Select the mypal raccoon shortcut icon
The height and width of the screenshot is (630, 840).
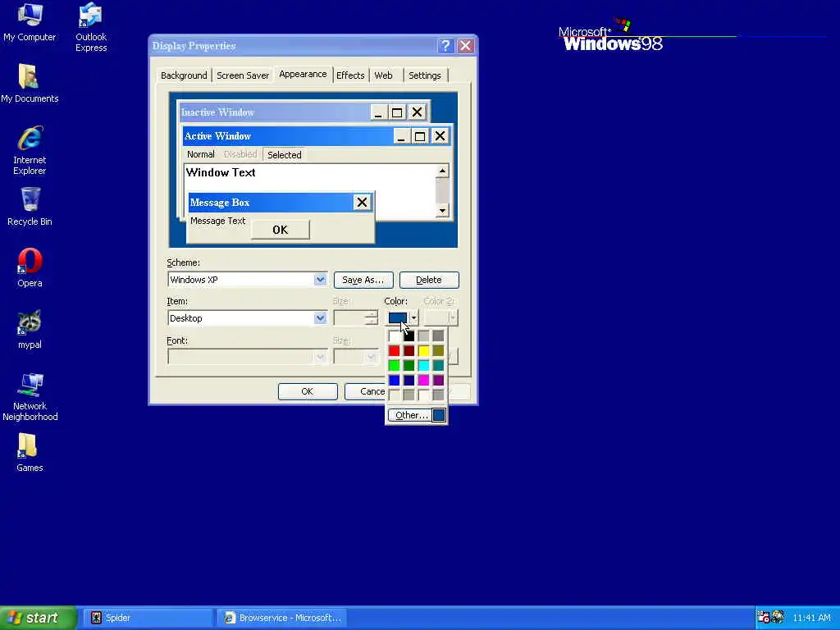pyautogui.click(x=30, y=330)
